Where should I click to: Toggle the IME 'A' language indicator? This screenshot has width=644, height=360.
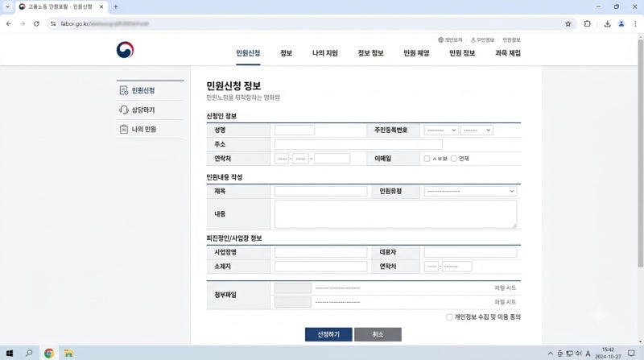tap(588, 354)
